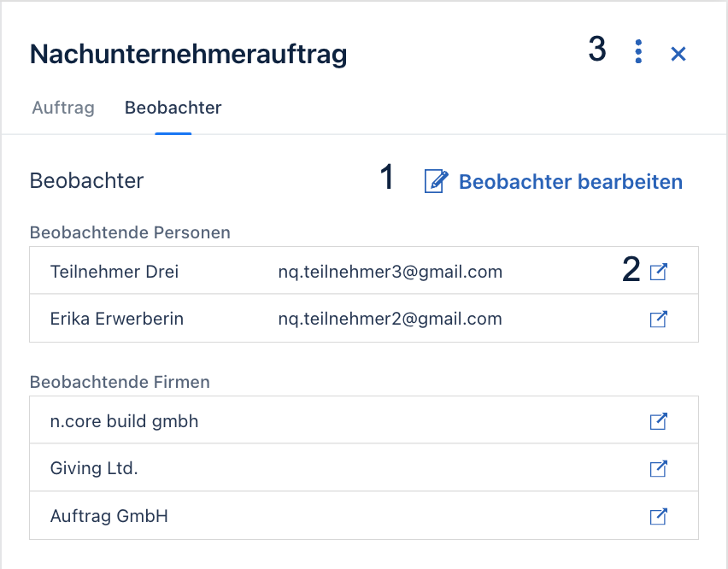Image resolution: width=728 pixels, height=569 pixels.
Task: Click the email nq.teilnehmer3@gmail.com
Action: tap(390, 272)
